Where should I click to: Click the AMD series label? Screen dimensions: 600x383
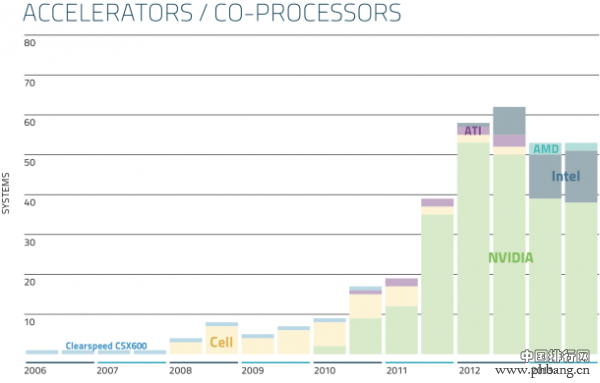tap(546, 149)
